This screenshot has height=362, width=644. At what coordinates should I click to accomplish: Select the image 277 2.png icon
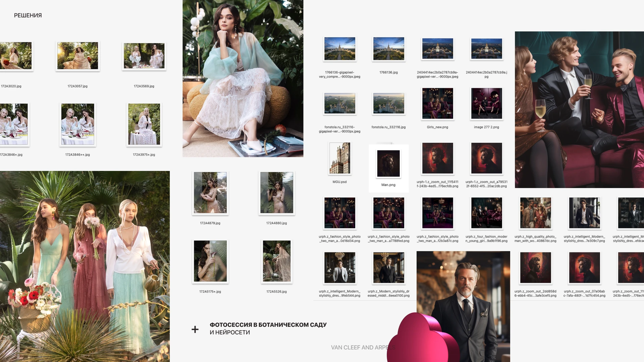click(486, 103)
